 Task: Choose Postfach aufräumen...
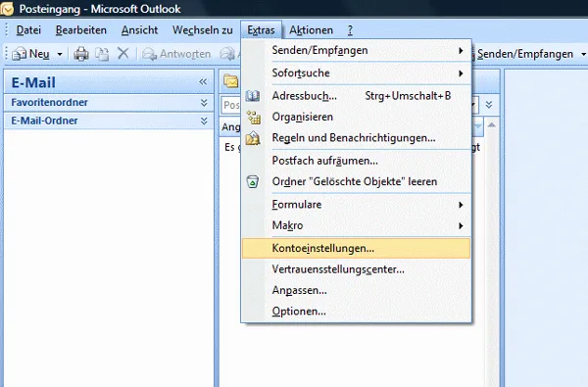coord(357,161)
